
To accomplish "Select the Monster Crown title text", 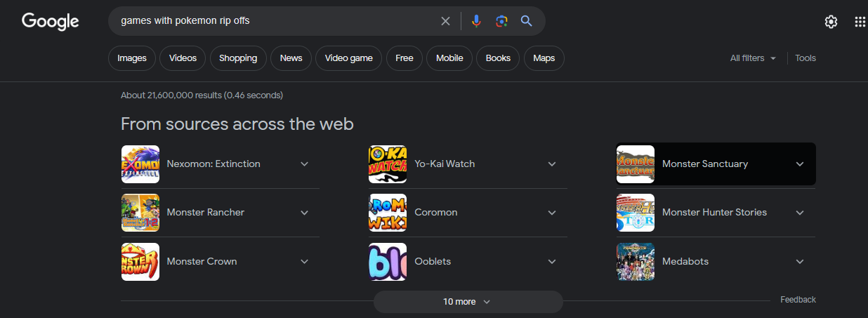I will pyautogui.click(x=202, y=262).
